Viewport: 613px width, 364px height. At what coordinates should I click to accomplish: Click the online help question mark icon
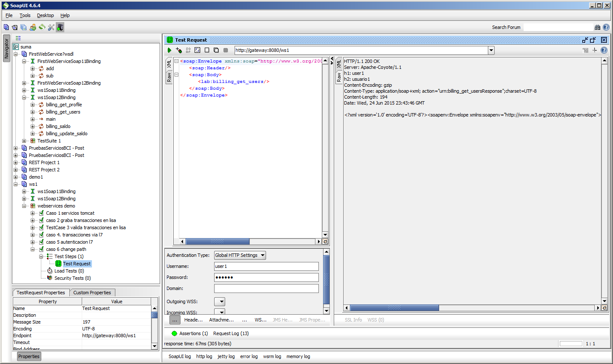606,27
